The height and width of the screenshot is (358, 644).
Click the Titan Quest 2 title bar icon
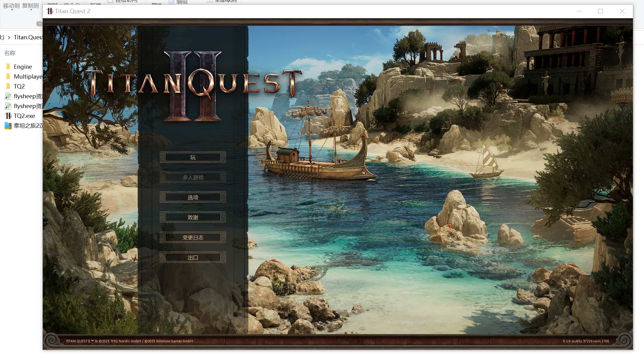(x=49, y=11)
